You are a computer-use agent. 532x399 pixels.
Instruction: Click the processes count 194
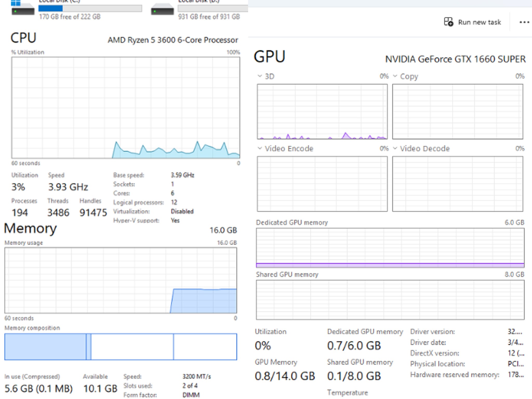[x=20, y=213]
